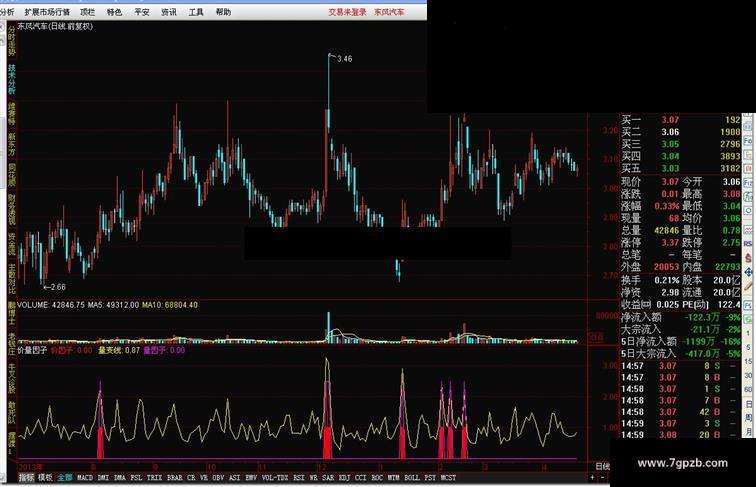Click the 5日大宗流入 row
Image resolution: width=756 pixels, height=487 pixels.
[680, 353]
